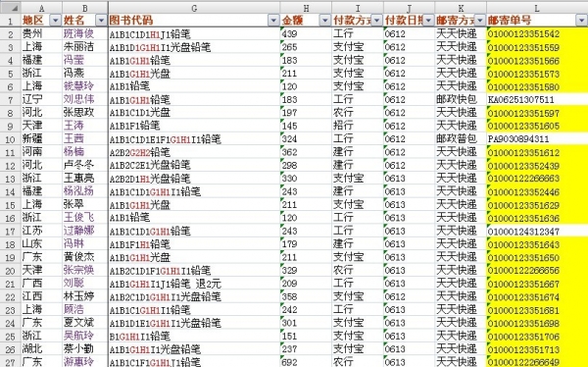588x367 pixels.
Task: Open the 付款方式 filter dropdown
Action: (377, 21)
